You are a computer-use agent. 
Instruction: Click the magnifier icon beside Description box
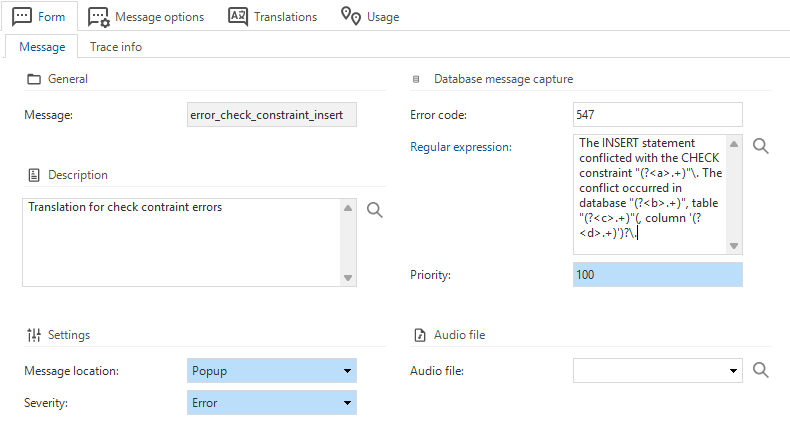pyautogui.click(x=375, y=210)
